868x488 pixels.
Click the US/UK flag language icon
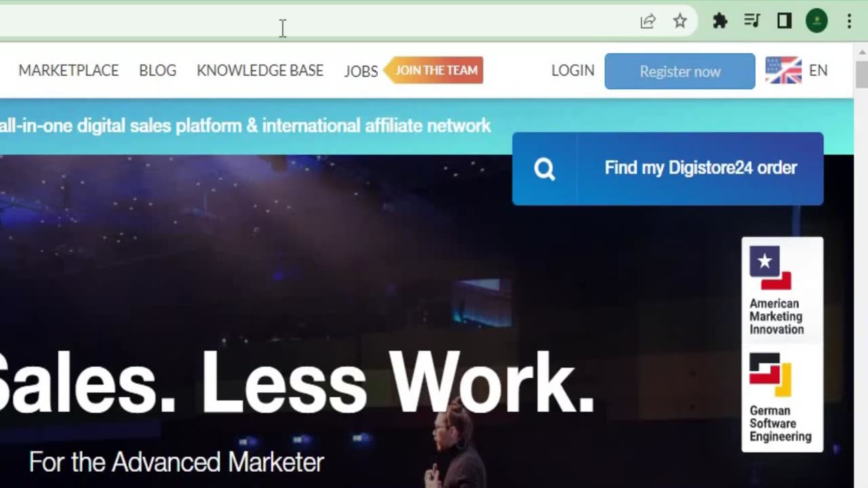point(783,70)
